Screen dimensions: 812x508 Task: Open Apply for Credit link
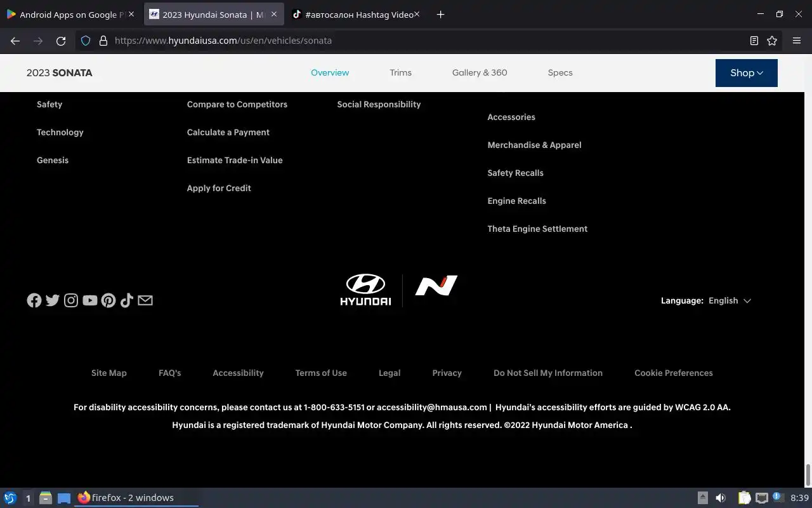click(x=219, y=189)
